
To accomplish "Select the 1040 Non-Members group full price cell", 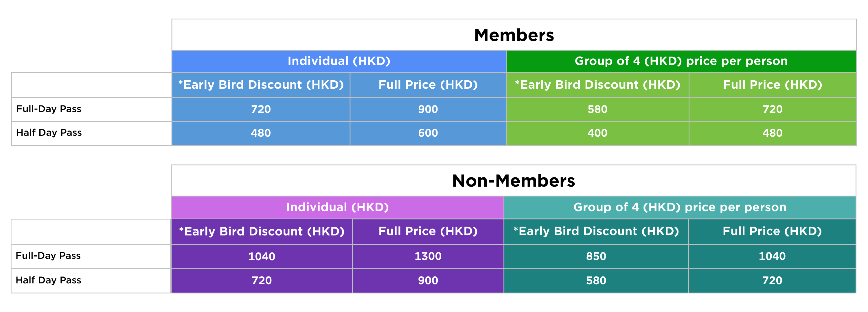I will 772,257.
